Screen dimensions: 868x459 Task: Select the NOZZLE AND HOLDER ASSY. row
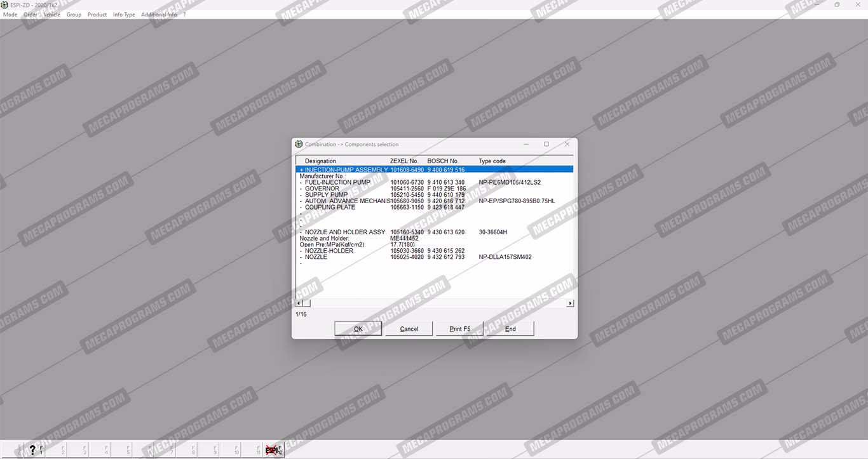[x=345, y=232]
